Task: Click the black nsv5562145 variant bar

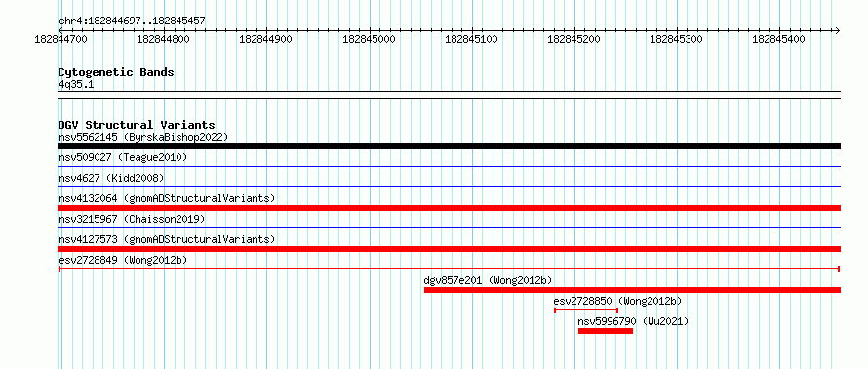Action: 449,146
